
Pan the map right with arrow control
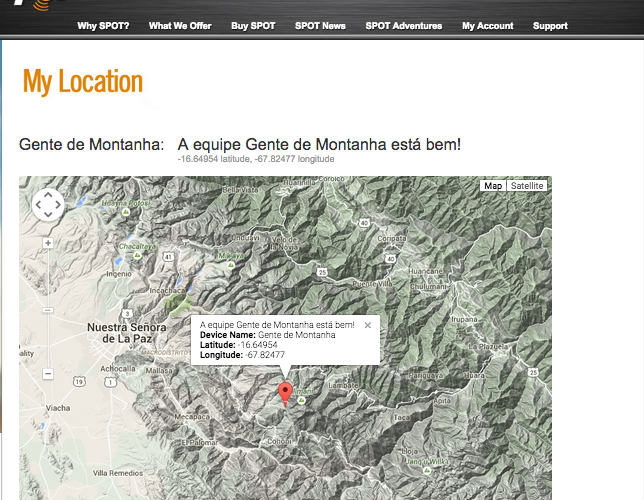tap(58, 205)
